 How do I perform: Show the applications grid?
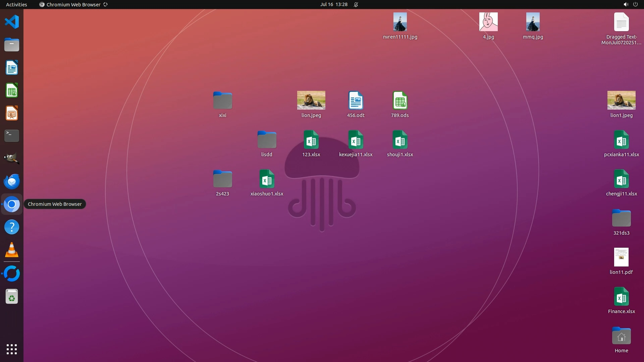coord(12,349)
